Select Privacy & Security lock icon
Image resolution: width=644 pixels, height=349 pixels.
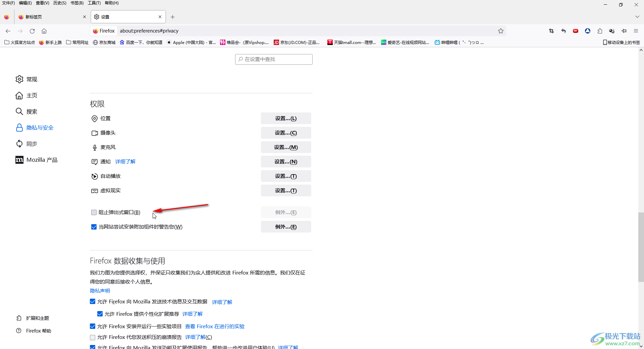(x=19, y=128)
